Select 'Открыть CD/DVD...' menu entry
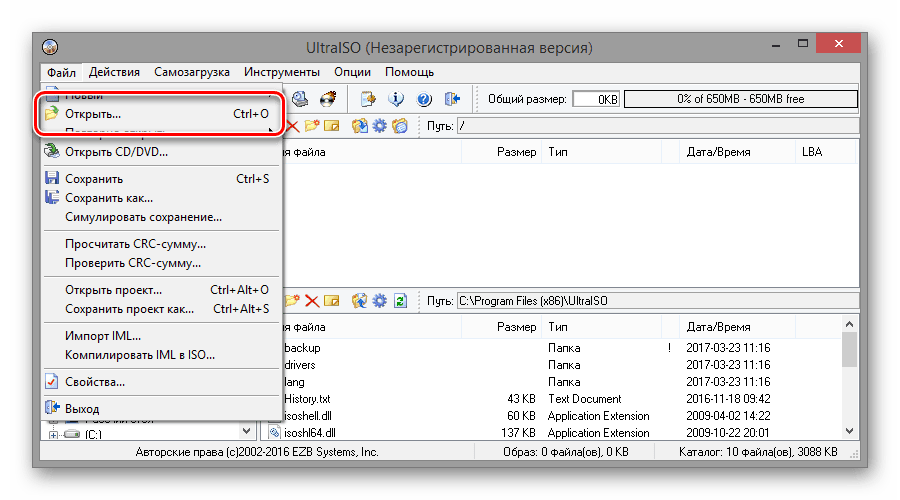 116,152
